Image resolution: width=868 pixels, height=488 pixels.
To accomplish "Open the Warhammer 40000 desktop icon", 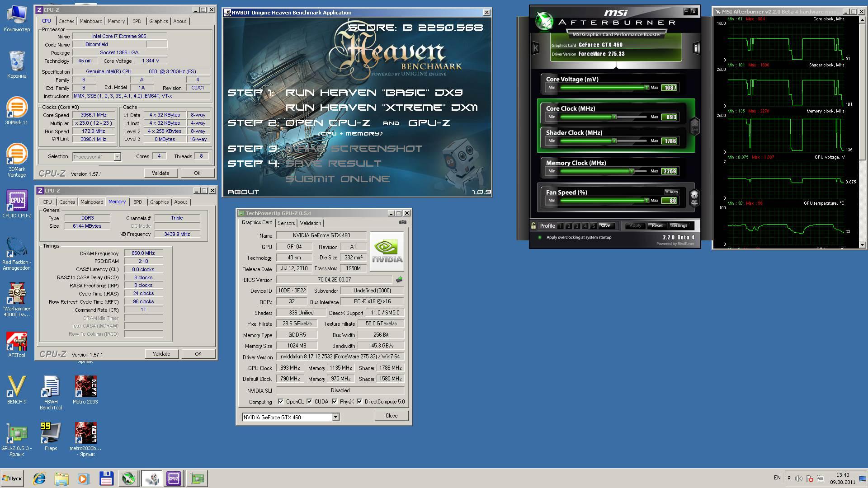I will click(17, 300).
